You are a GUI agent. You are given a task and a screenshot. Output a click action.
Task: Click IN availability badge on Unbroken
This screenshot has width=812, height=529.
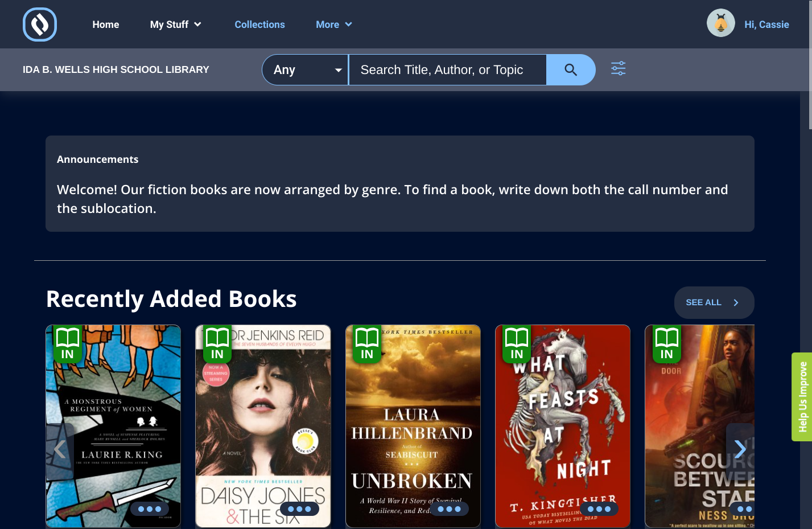pyautogui.click(x=367, y=345)
